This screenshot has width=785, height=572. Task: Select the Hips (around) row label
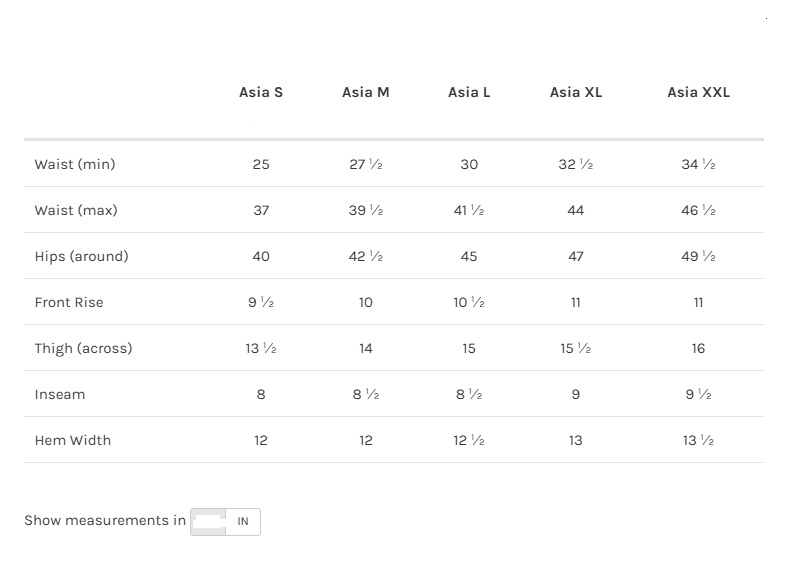81,256
